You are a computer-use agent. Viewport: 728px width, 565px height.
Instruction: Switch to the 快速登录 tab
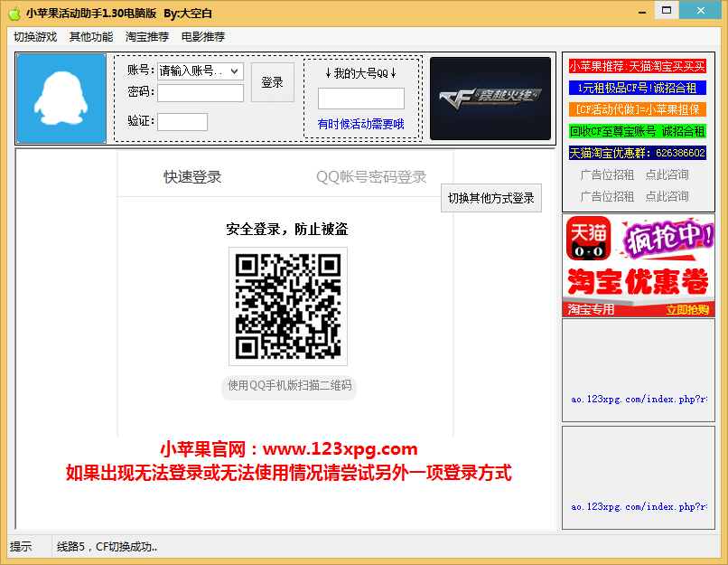[192, 177]
